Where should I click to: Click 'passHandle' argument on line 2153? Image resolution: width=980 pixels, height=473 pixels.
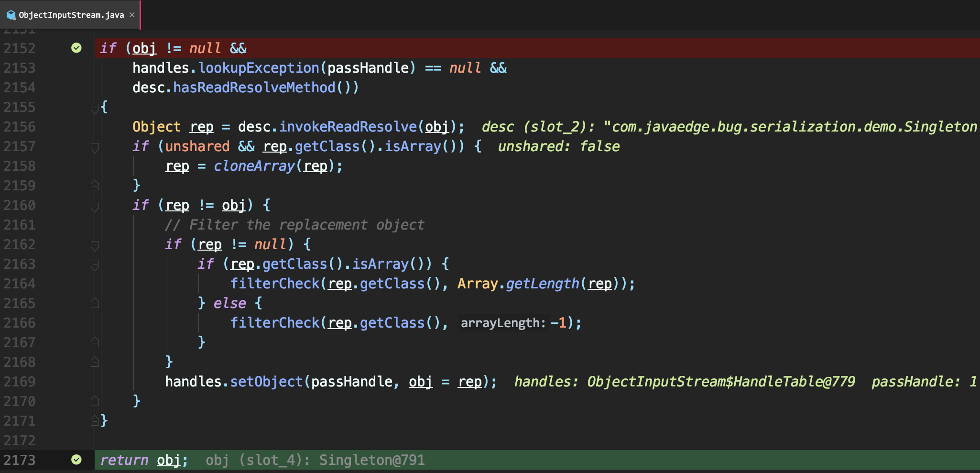click(368, 68)
